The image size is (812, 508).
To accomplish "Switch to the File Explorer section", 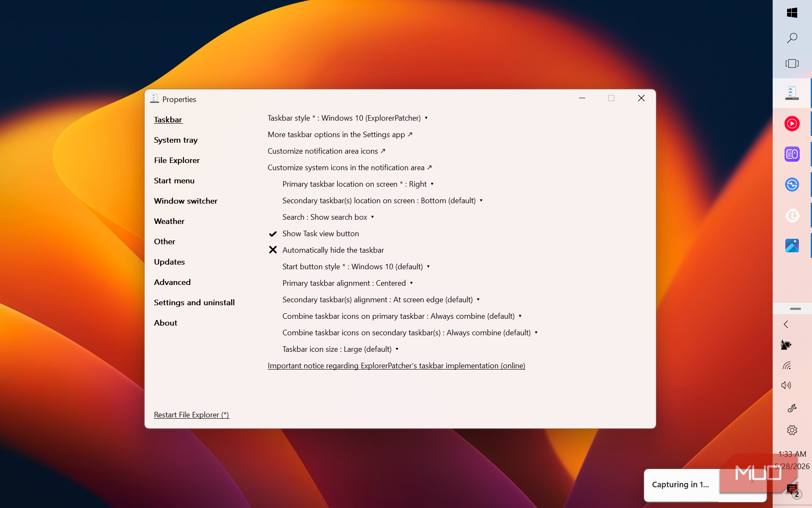I will click(x=177, y=160).
